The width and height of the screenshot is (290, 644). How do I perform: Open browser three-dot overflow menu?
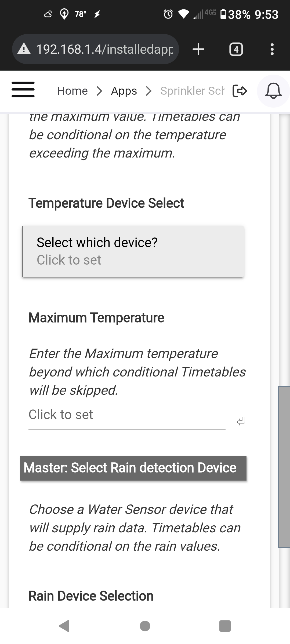point(272,49)
